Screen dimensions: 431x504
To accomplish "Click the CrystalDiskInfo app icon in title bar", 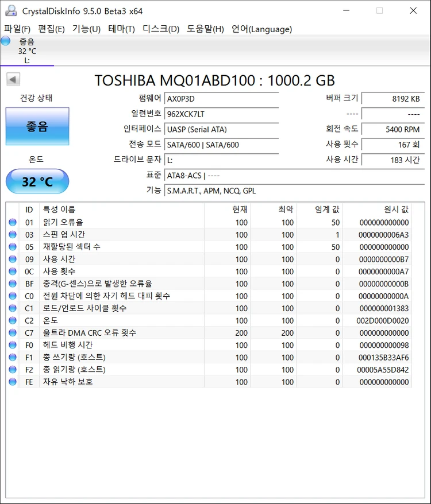I will (x=11, y=10).
